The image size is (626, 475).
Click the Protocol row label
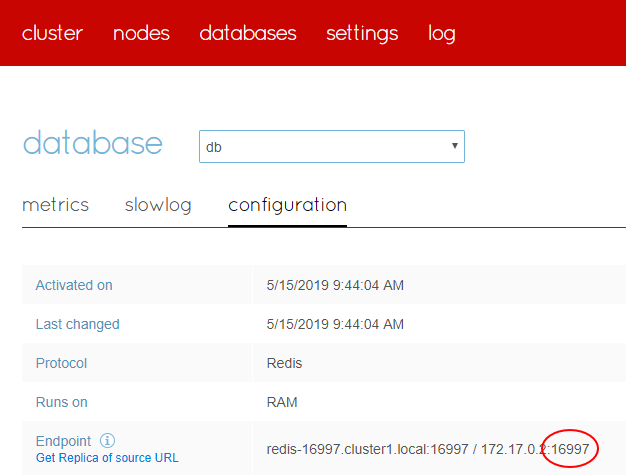[61, 363]
